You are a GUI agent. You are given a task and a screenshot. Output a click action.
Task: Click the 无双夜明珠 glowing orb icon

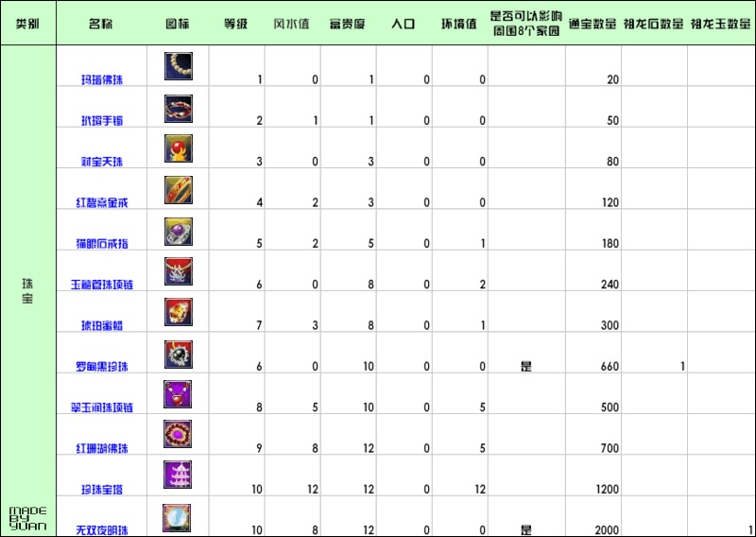(x=177, y=518)
